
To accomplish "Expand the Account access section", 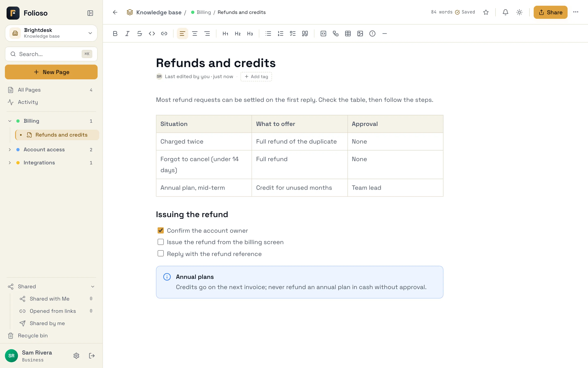I will 10,149.
